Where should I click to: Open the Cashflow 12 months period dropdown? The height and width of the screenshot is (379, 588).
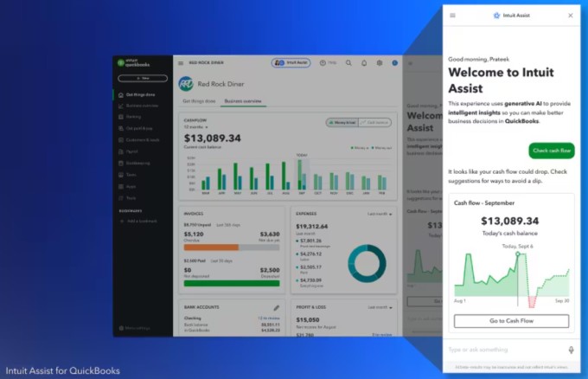click(x=198, y=128)
